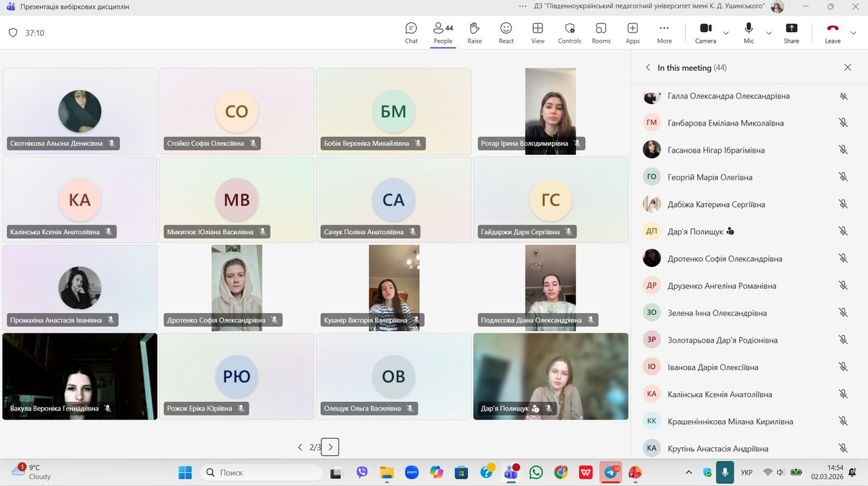Screen dimensions: 868x486
Task: Open the Chat panel
Action: 411,33
